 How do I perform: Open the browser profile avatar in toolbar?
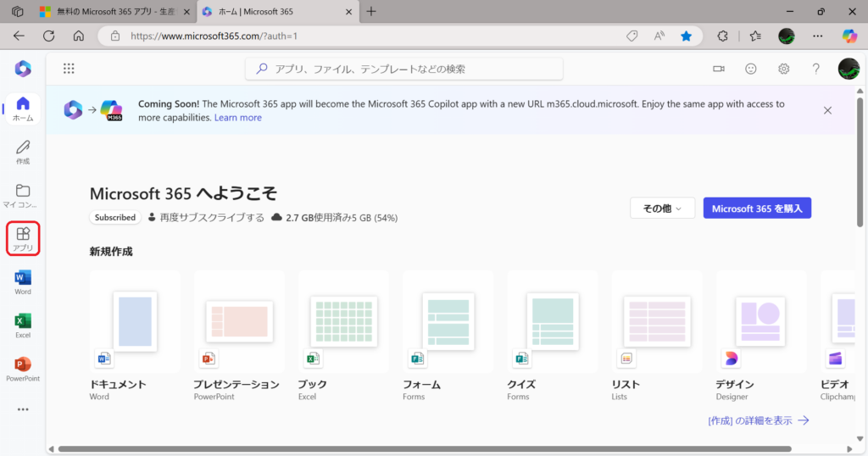tap(786, 36)
